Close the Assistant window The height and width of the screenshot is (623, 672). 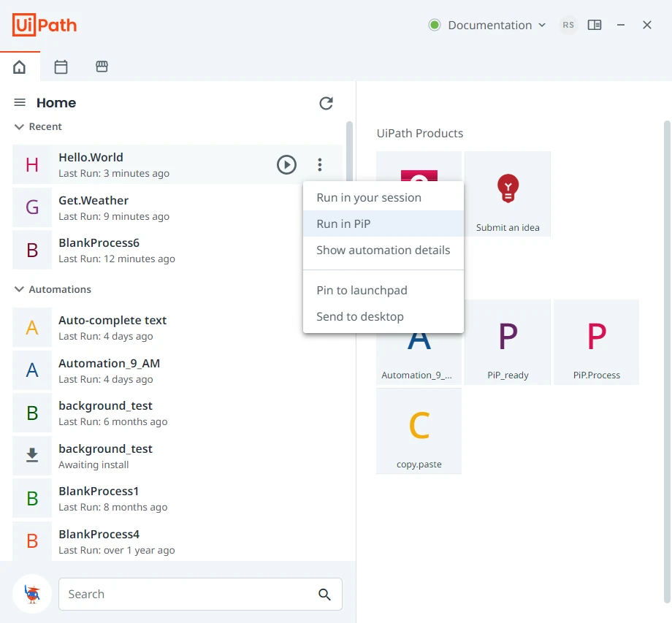pos(647,26)
